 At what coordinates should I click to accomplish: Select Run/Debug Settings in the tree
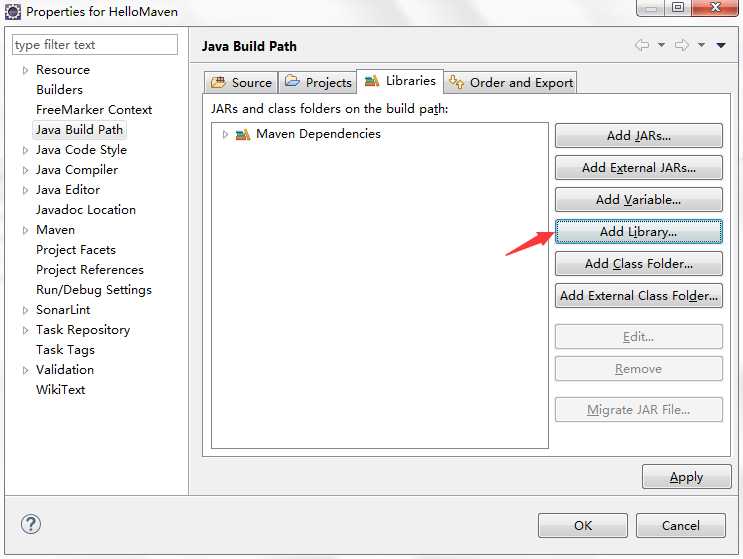94,290
